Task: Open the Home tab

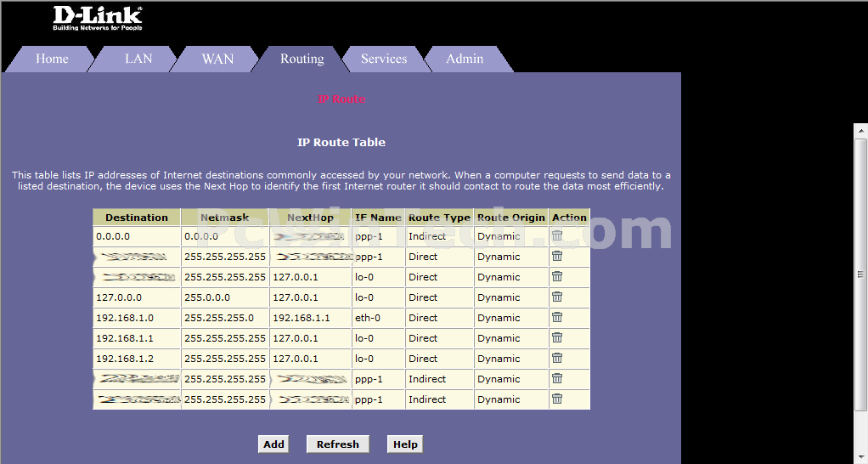Action: 52,59
